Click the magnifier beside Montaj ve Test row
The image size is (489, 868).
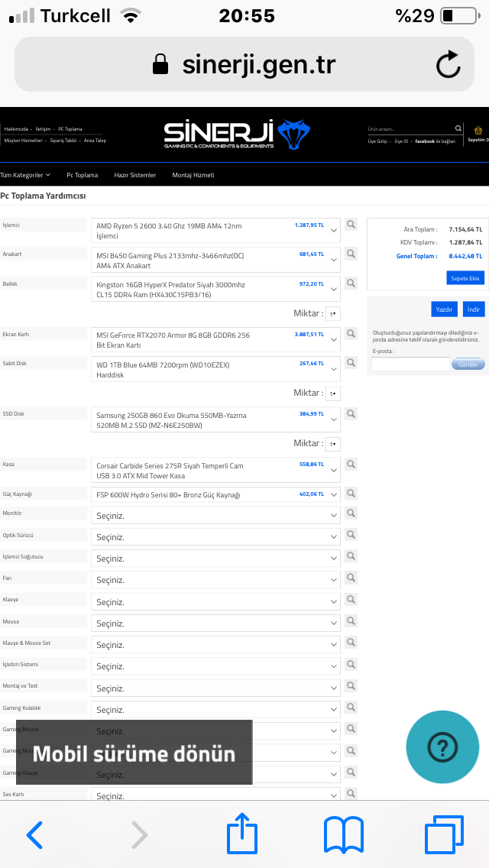(x=351, y=686)
